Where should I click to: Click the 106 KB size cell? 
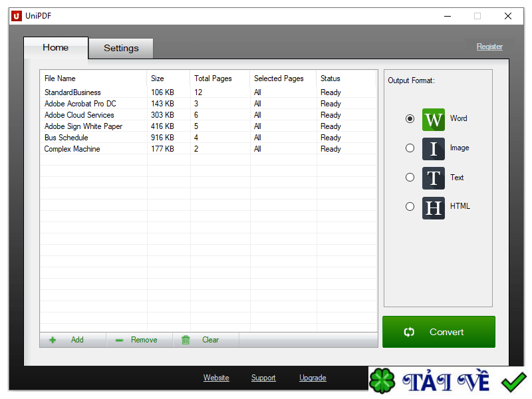click(162, 92)
